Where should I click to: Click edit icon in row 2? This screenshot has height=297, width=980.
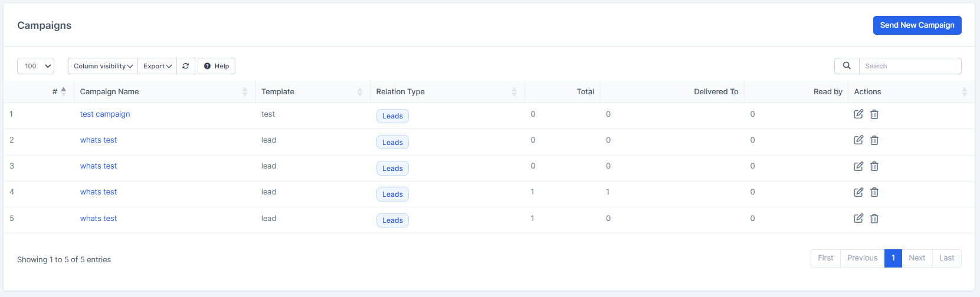(x=858, y=140)
